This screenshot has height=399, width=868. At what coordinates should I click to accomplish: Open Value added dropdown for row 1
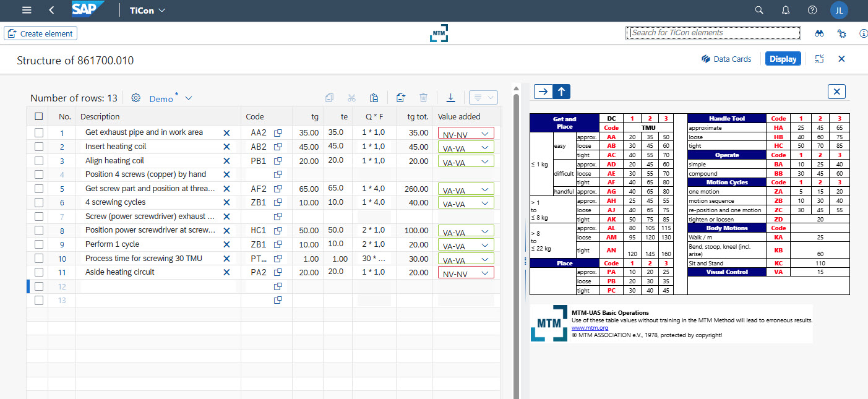484,133
